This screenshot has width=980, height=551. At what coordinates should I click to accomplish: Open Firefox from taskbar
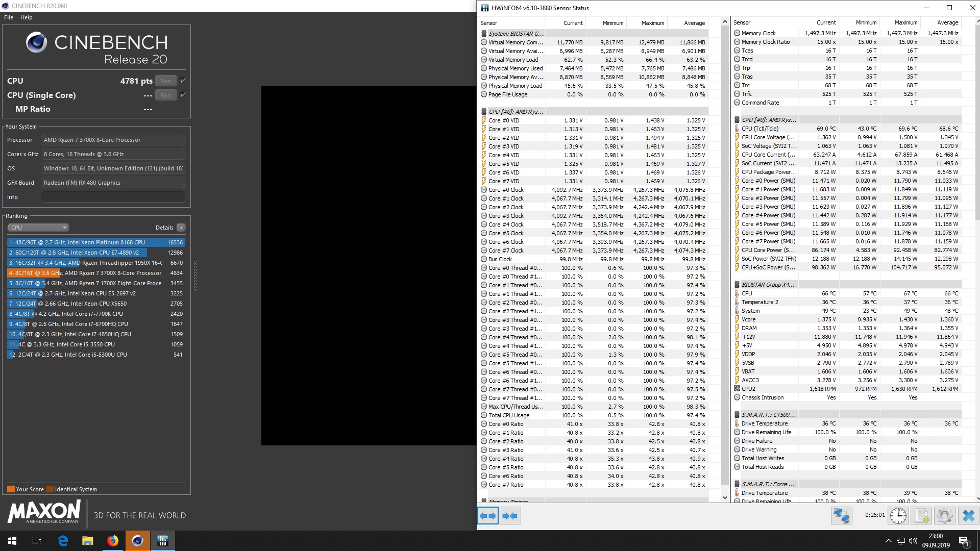point(113,541)
